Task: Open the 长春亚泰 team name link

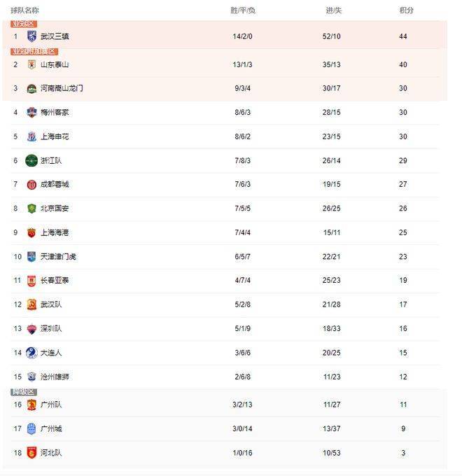Action: [x=55, y=280]
